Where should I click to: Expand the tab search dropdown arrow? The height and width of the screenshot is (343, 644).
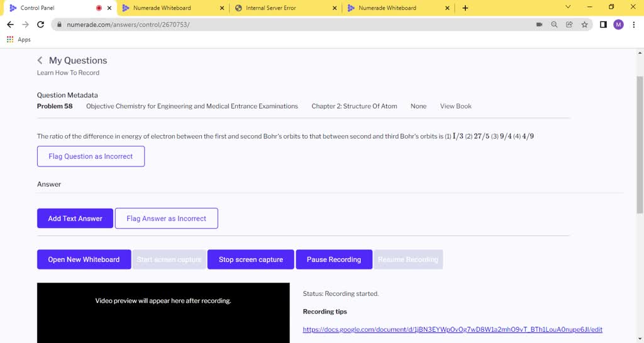point(568,8)
